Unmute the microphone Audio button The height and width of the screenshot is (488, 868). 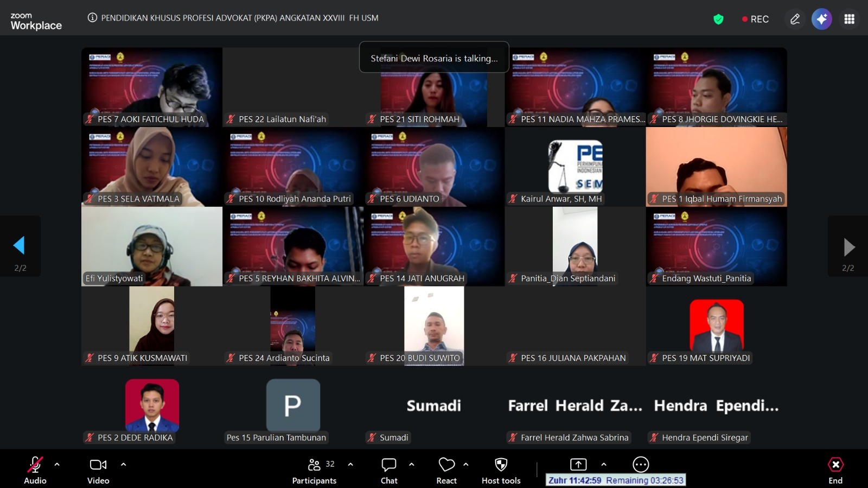[35, 470]
